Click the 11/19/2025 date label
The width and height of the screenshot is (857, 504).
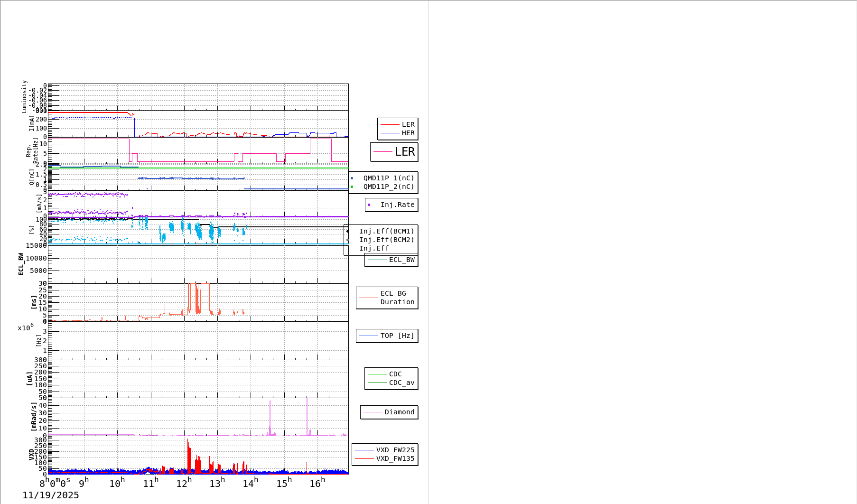[x=51, y=495]
